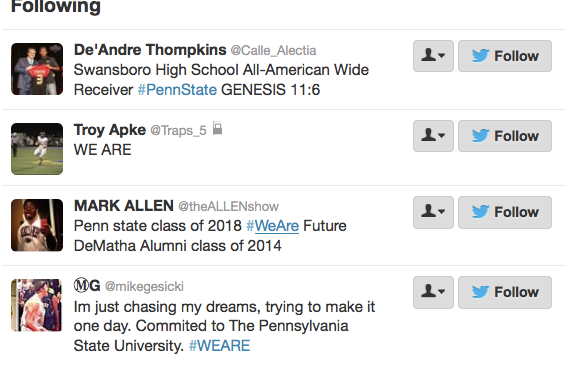Open mikegesicki's basketball avatar
The height and width of the screenshot is (373, 570).
(x=37, y=305)
